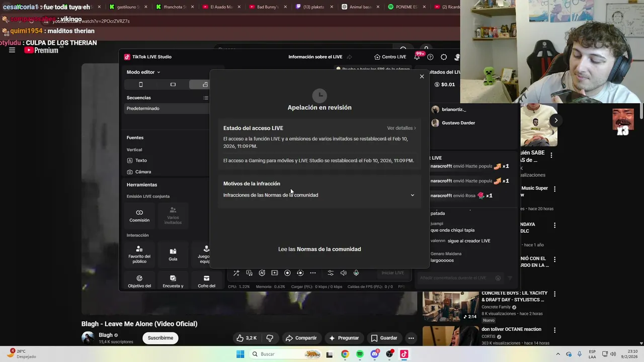The image size is (644, 362).
Task: Dislike the YouTube video
Action: click(270, 338)
